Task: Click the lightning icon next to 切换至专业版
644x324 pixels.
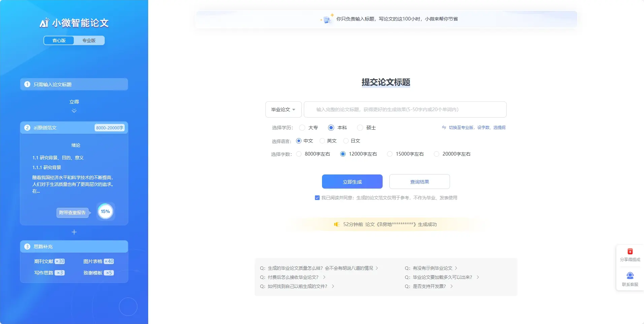Action: coord(444,127)
